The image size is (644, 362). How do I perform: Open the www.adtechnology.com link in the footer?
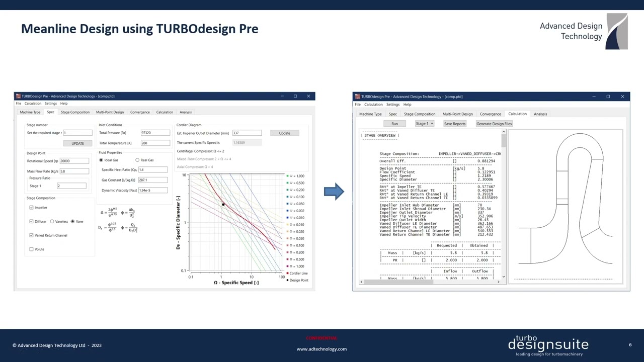coord(321,349)
